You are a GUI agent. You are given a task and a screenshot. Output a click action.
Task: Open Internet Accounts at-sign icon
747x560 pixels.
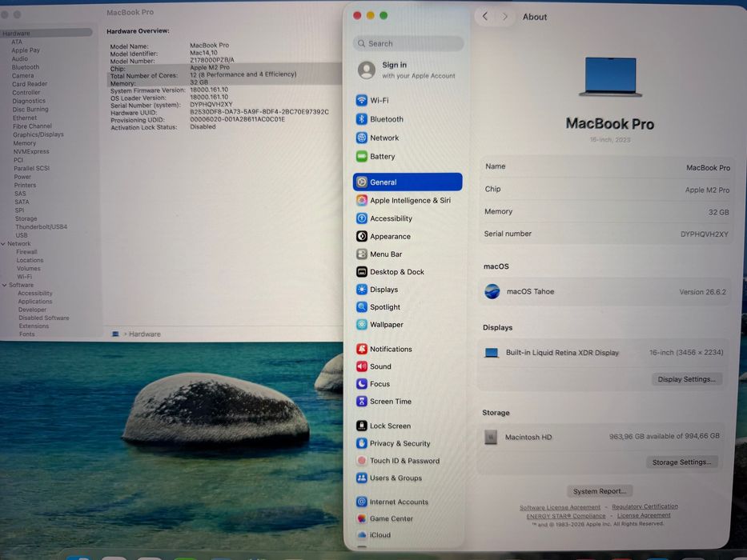coord(362,502)
